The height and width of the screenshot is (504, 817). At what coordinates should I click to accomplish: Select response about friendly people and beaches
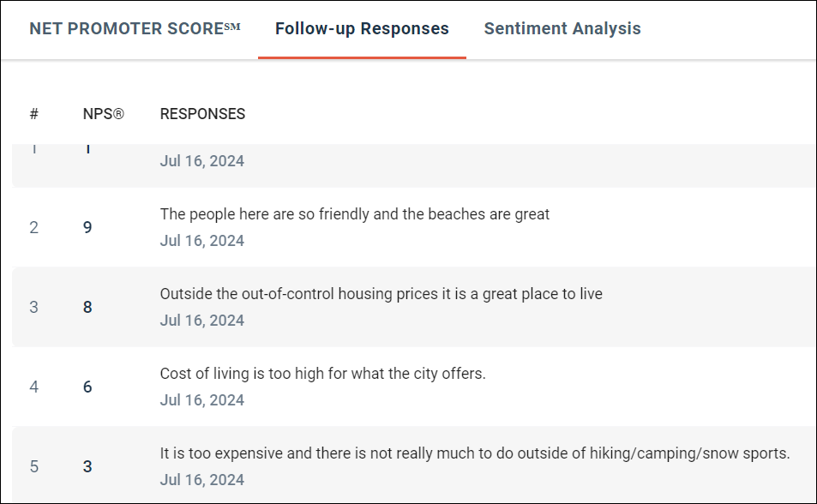click(x=354, y=214)
